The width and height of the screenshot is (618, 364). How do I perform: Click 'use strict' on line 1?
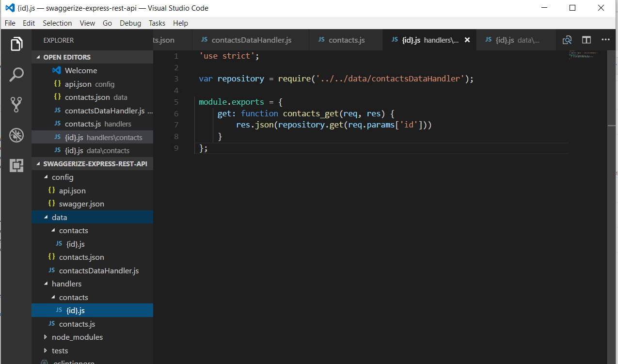(227, 56)
